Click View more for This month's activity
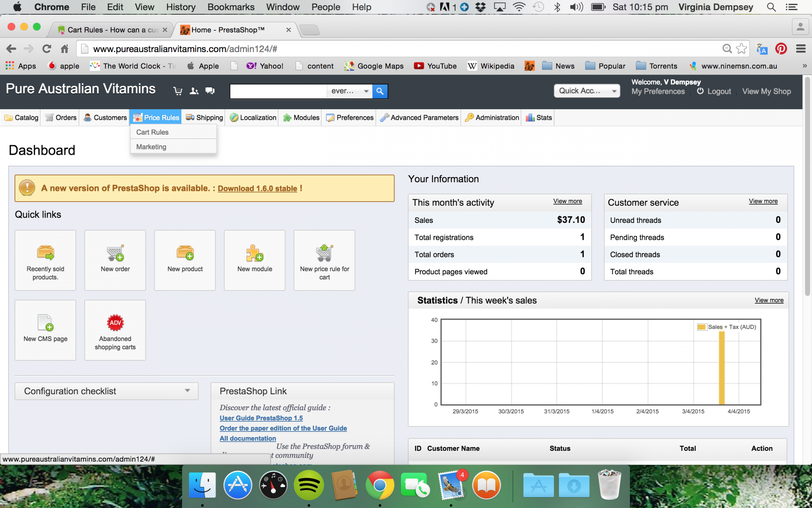This screenshot has width=812, height=508. (567, 201)
